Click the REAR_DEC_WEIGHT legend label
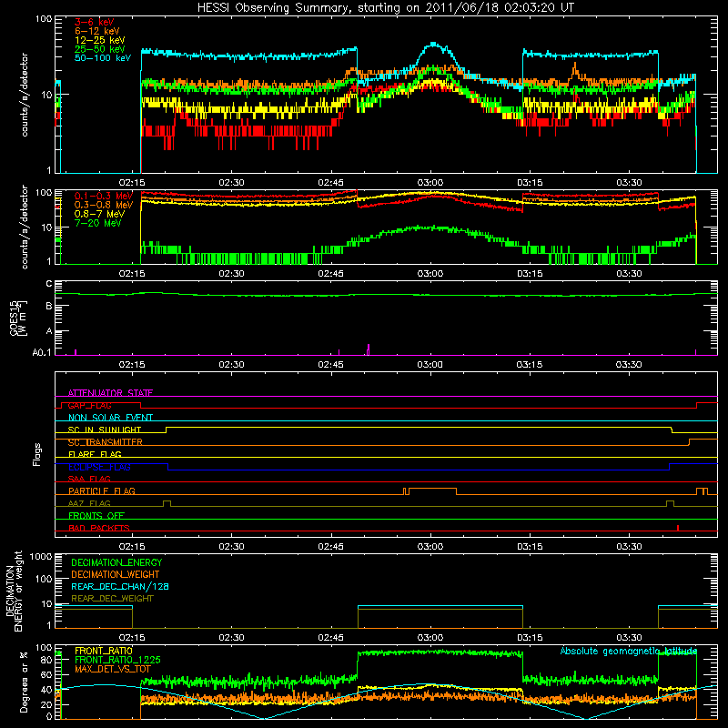Screen dimensions: 728x728 pyautogui.click(x=112, y=599)
